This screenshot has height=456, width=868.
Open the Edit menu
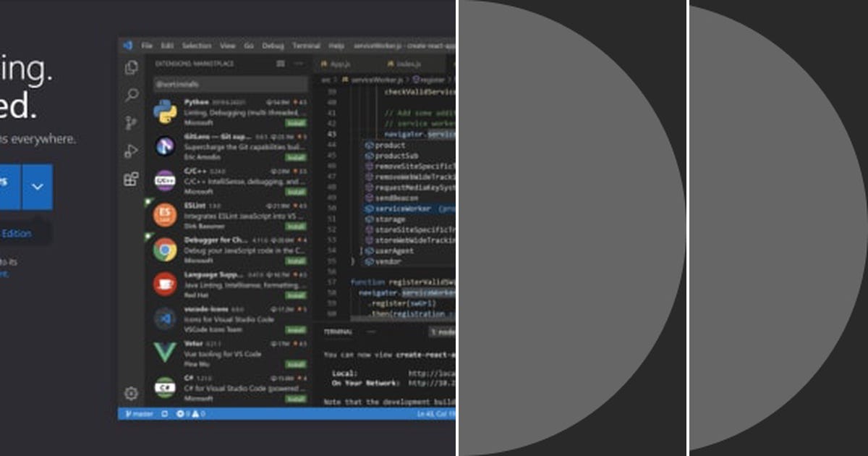coord(167,46)
